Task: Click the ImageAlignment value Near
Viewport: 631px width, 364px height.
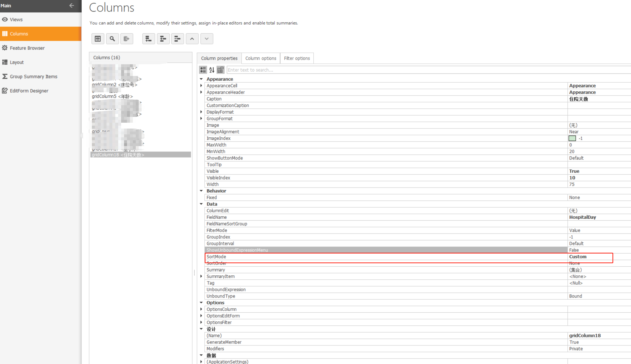Action: pyautogui.click(x=574, y=131)
